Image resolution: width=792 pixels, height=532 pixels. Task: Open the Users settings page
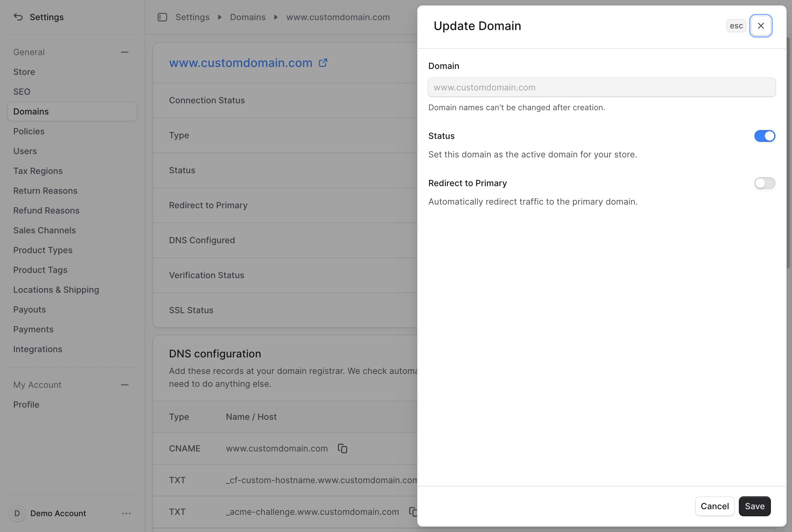pos(72,151)
